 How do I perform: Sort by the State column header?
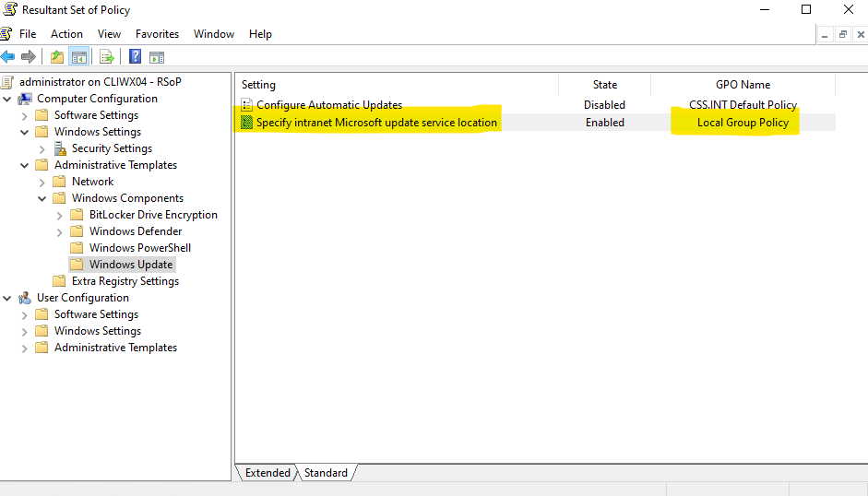[604, 85]
